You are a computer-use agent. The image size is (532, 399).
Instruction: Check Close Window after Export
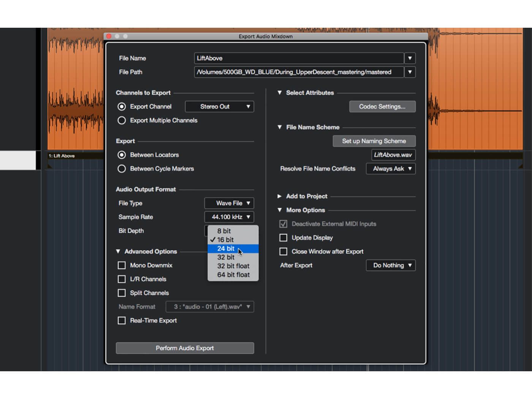[283, 251]
